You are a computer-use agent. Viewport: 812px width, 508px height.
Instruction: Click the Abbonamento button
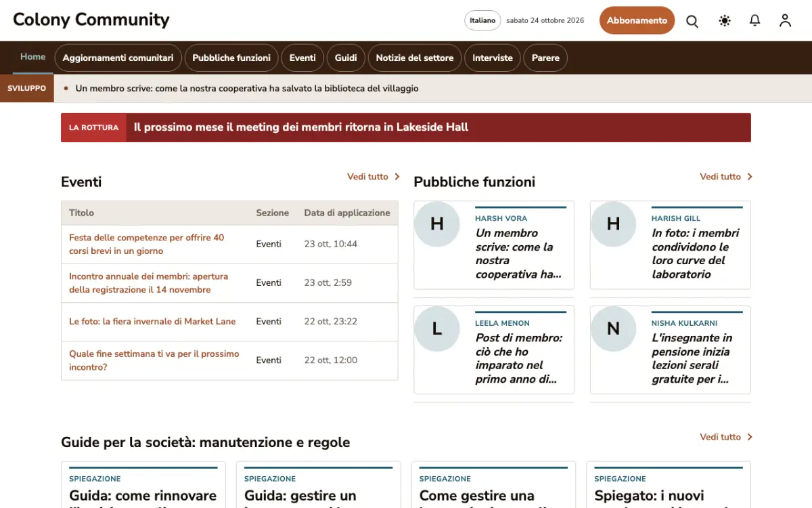[637, 20]
